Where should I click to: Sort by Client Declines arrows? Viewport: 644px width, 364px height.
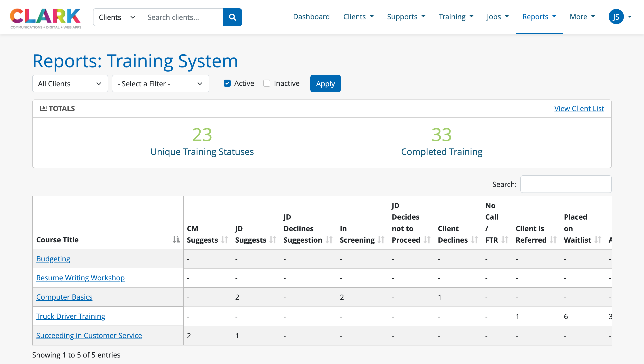pyautogui.click(x=474, y=240)
